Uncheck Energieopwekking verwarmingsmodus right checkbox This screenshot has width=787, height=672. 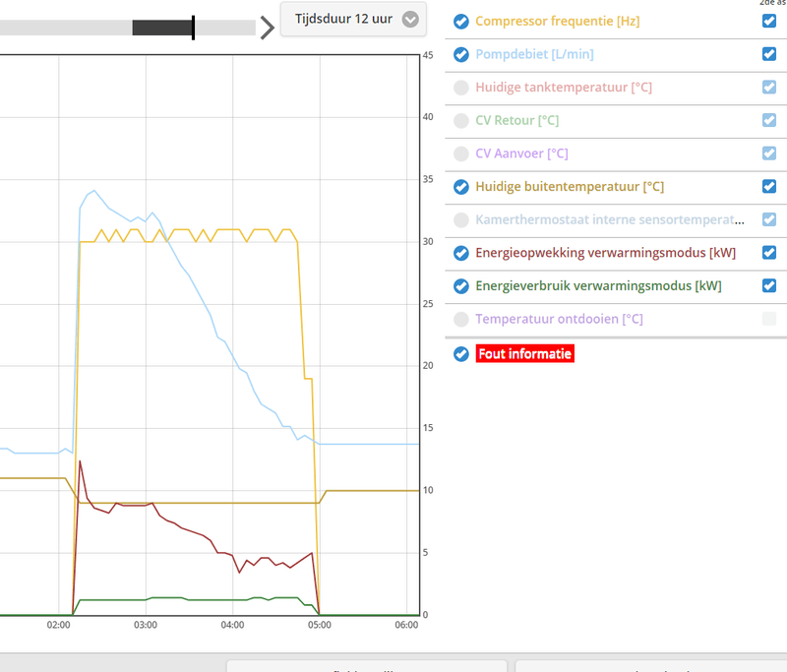[769, 253]
